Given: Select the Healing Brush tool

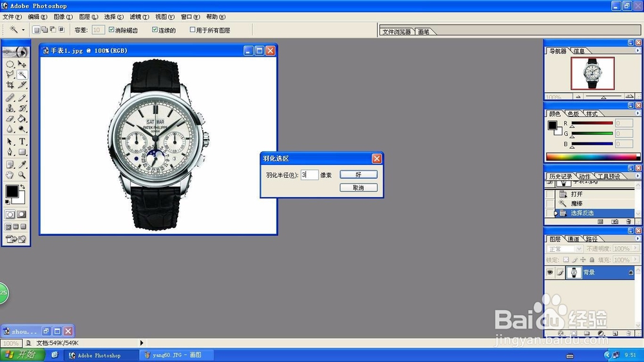Looking at the screenshot, I should point(10,98).
